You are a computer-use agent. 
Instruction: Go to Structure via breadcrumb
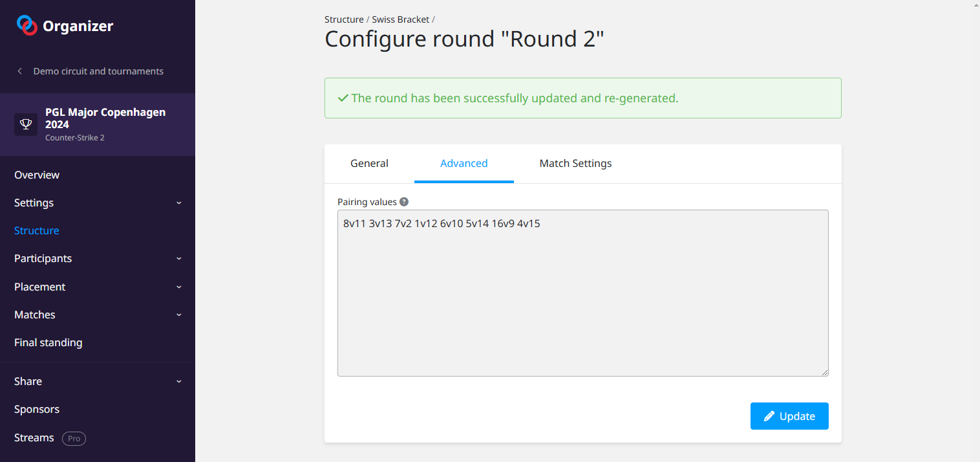pyautogui.click(x=344, y=19)
